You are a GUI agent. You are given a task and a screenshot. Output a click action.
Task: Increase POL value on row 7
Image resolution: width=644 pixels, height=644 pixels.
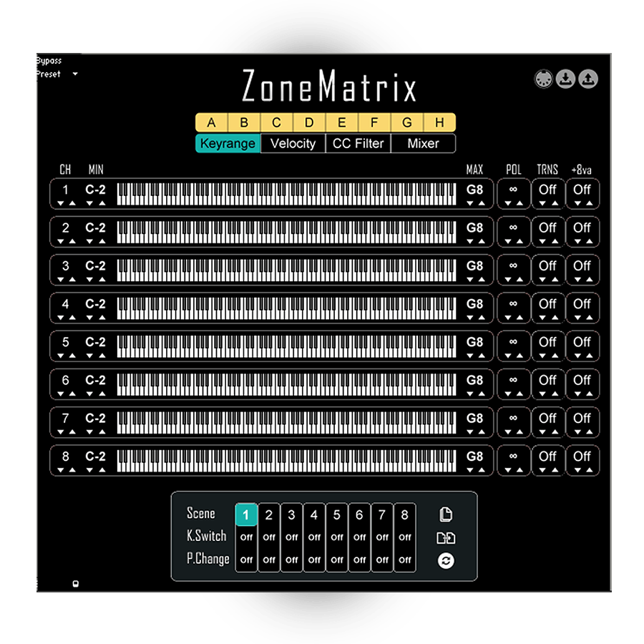tap(519, 432)
